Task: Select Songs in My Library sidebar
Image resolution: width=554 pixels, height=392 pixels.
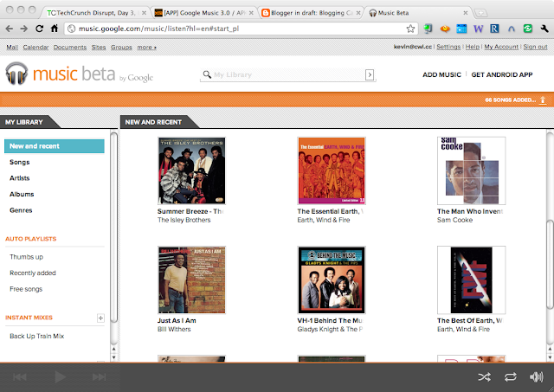Action: 19,162
